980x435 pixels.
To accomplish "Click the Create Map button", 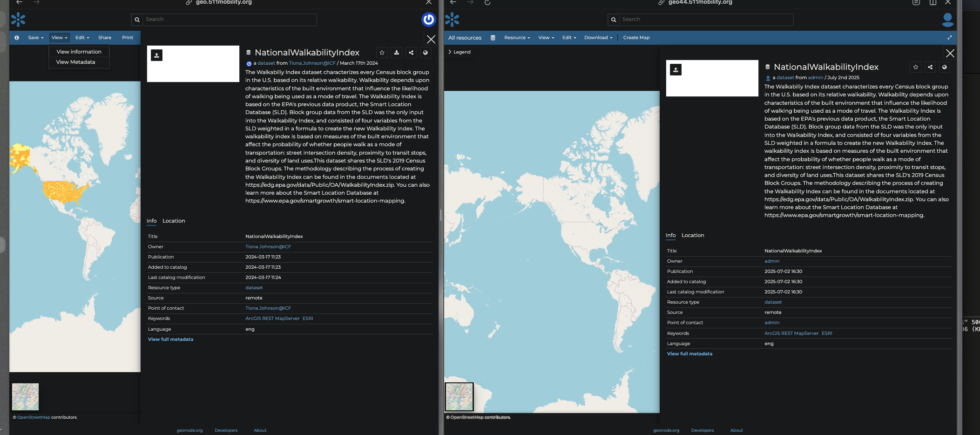I will pos(636,38).
